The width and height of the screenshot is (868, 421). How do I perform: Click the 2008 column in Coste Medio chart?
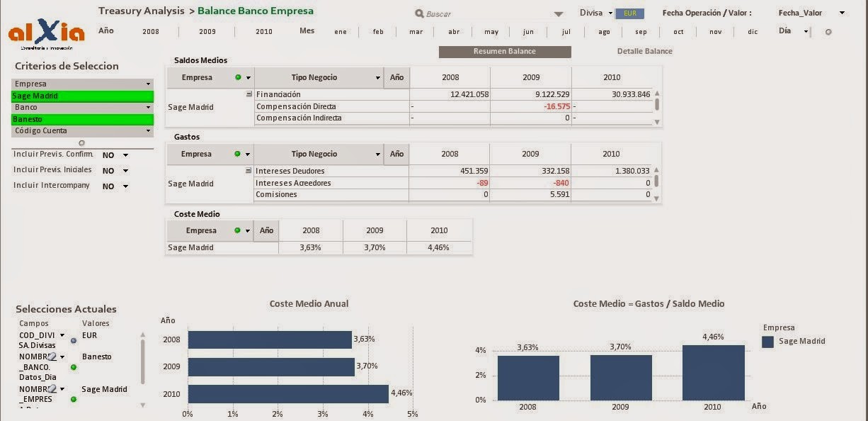pos(528,378)
